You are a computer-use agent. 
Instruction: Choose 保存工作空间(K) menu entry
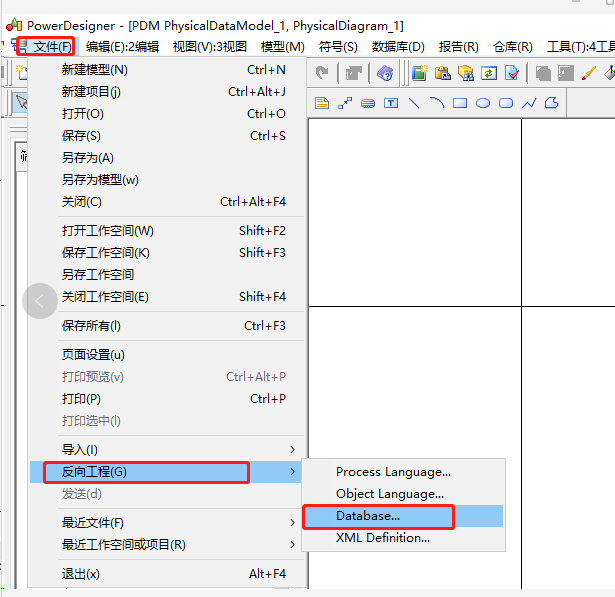[167, 253]
